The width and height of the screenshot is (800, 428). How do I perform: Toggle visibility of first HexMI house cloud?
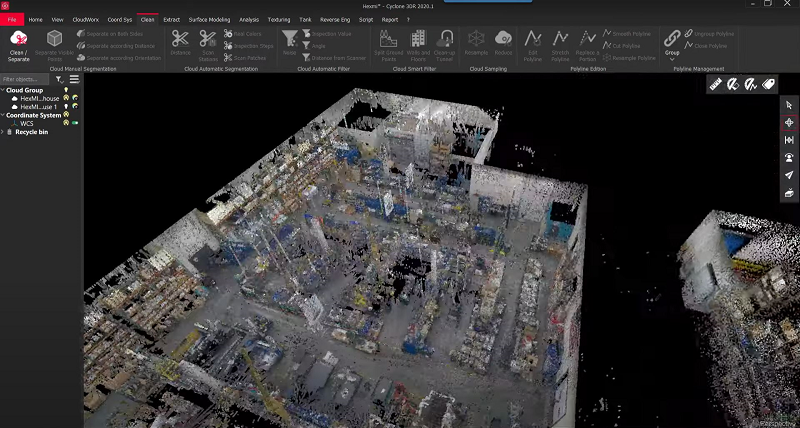(66, 99)
